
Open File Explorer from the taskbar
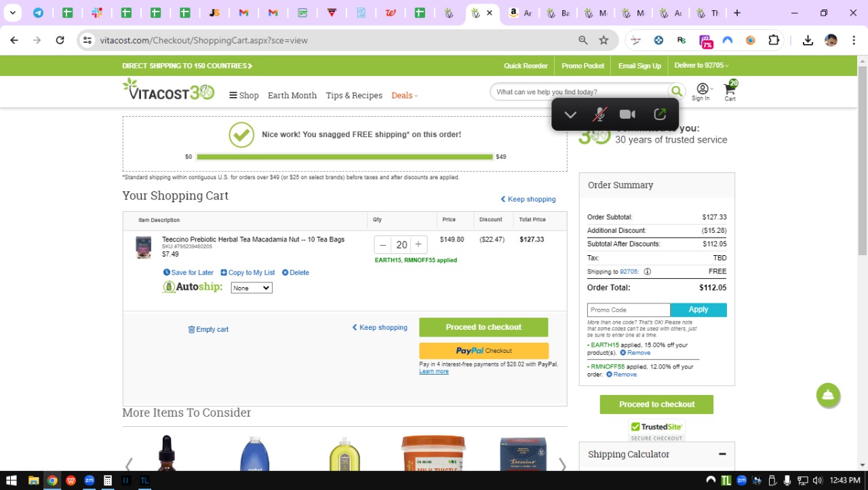pos(33,480)
